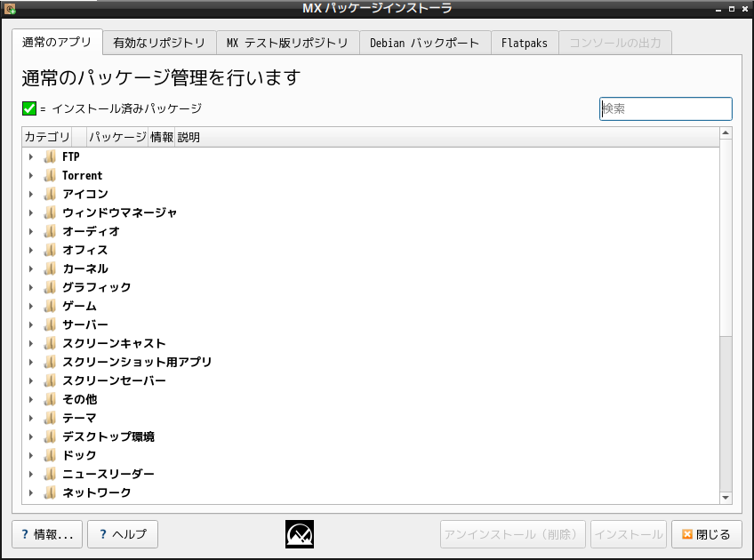Viewport: 754px width, 560px height.
Task: Click the folder icon next to FTP
Action: pos(49,156)
